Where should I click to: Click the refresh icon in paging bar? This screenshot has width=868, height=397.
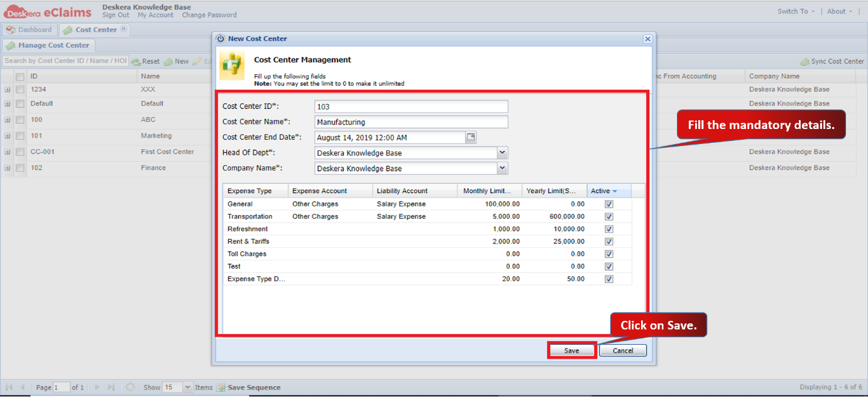pyautogui.click(x=130, y=388)
